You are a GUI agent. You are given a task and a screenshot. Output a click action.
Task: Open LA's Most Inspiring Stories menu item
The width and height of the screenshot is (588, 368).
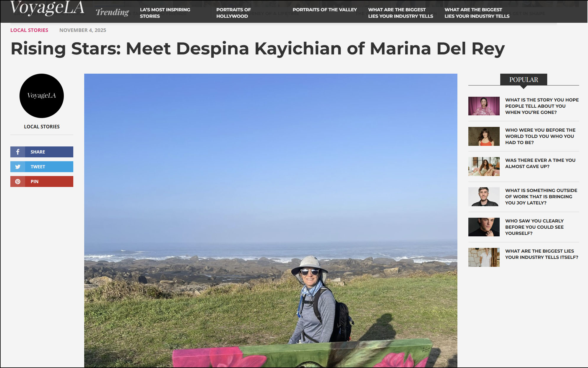click(x=165, y=13)
